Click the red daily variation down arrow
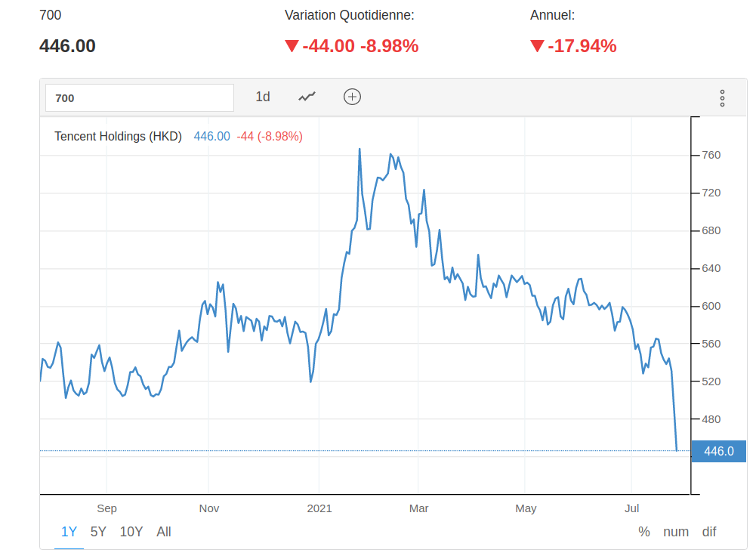 292,46
